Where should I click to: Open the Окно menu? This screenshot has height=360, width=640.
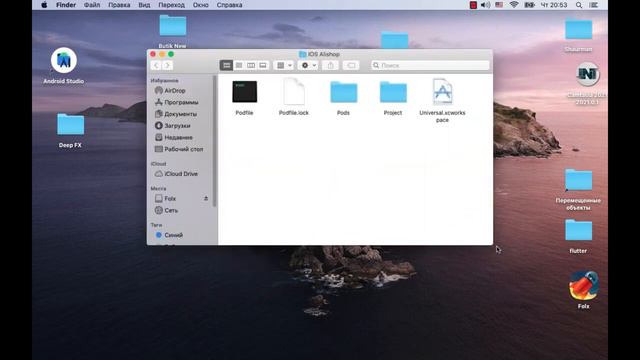200,5
